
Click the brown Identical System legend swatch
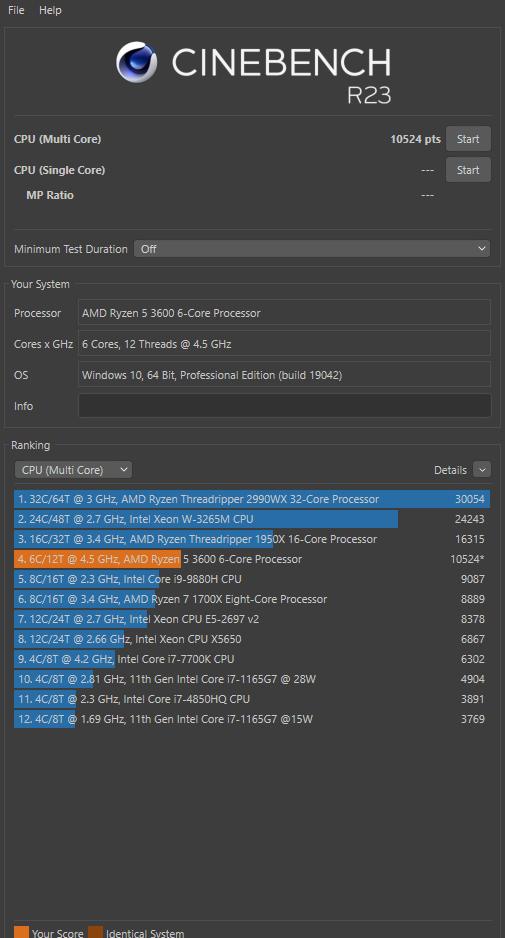(x=95, y=932)
